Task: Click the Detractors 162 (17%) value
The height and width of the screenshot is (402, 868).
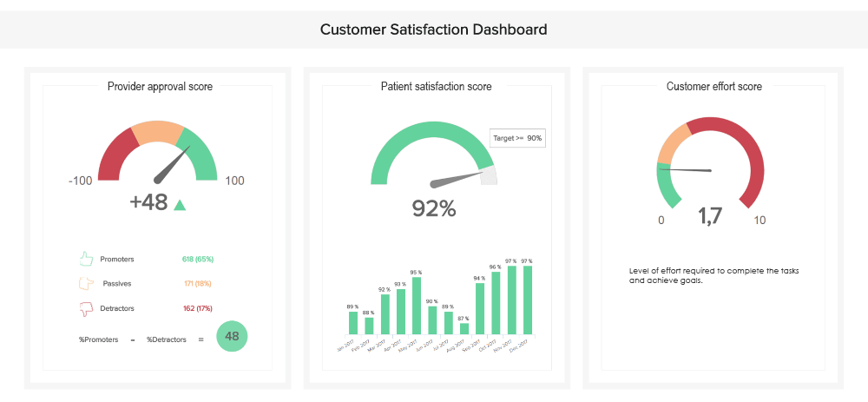Action: [198, 307]
